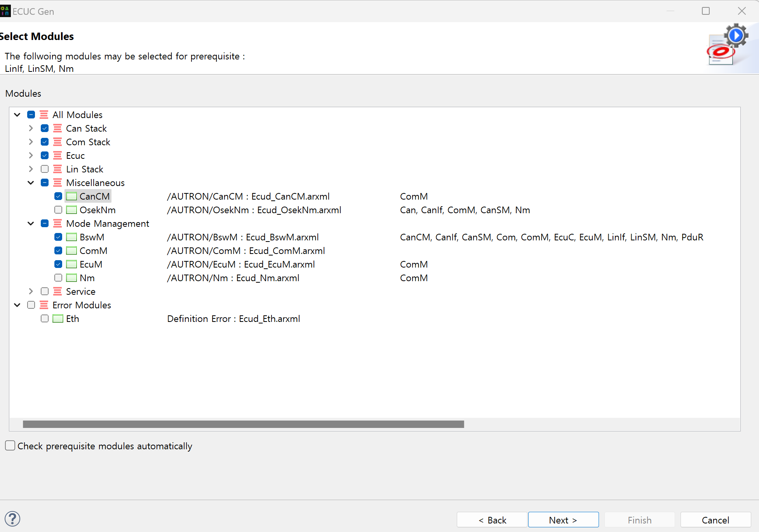Click the EcuM module icon
Screen dimensions: 759x532
(71, 264)
